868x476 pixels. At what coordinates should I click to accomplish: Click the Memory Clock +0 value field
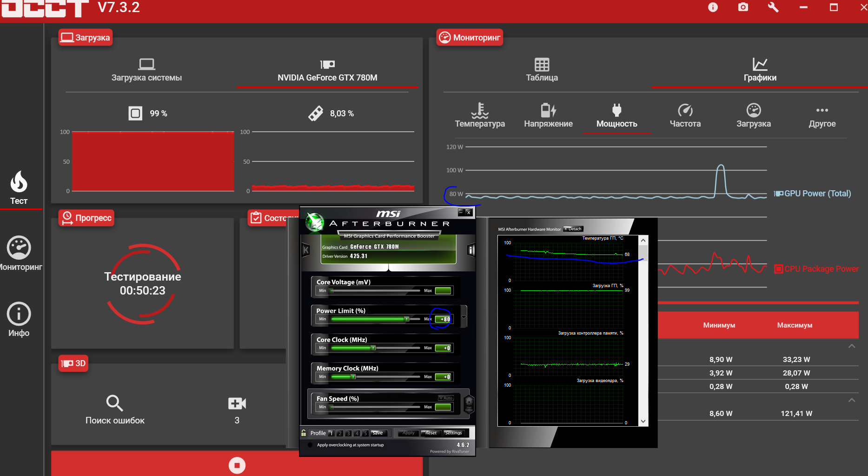[443, 377]
